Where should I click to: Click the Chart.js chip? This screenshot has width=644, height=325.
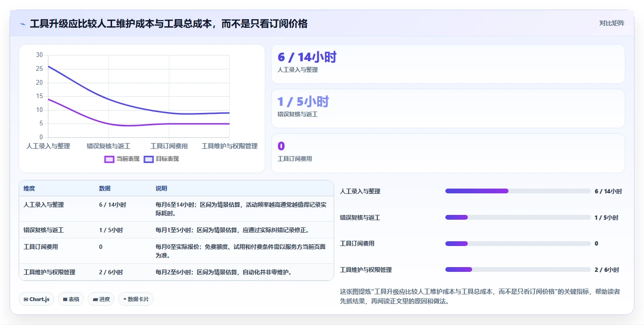(36, 299)
